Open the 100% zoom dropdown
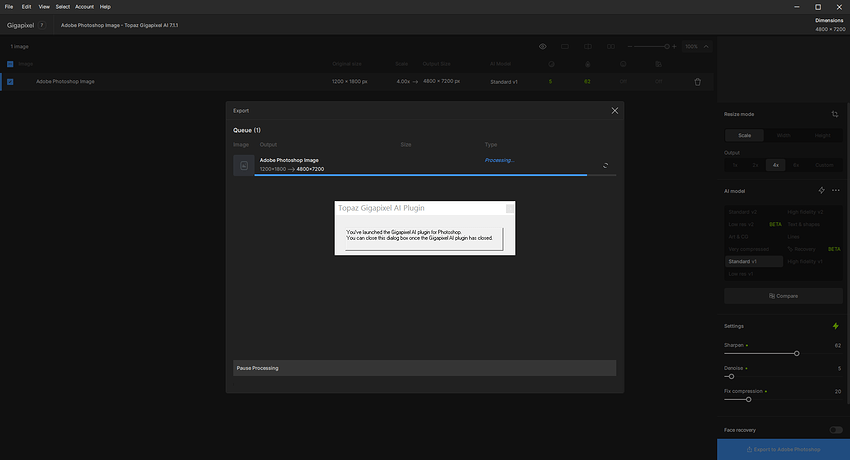Image resolution: width=850 pixels, height=460 pixels. click(697, 47)
